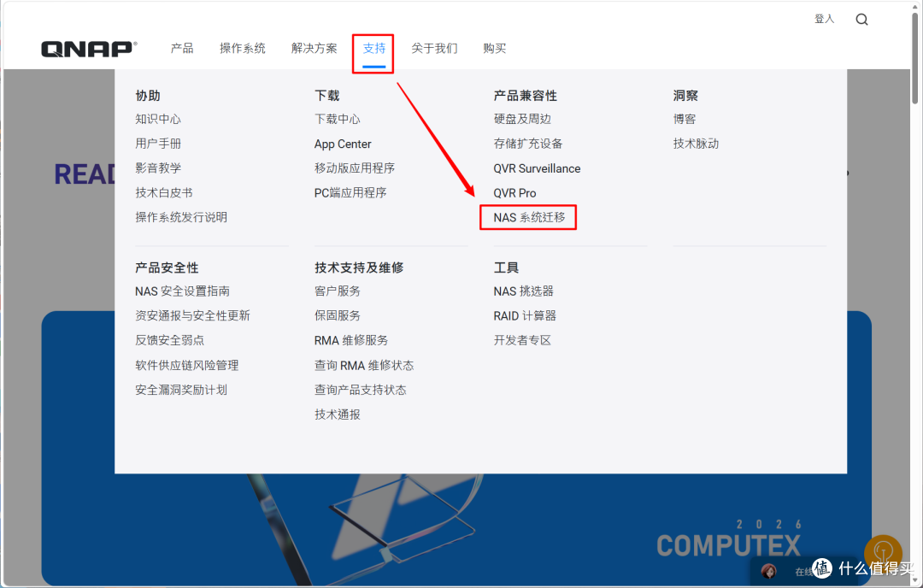Image resolution: width=923 pixels, height=588 pixels.
Task: Open the 操作系统 menu
Action: click(243, 48)
